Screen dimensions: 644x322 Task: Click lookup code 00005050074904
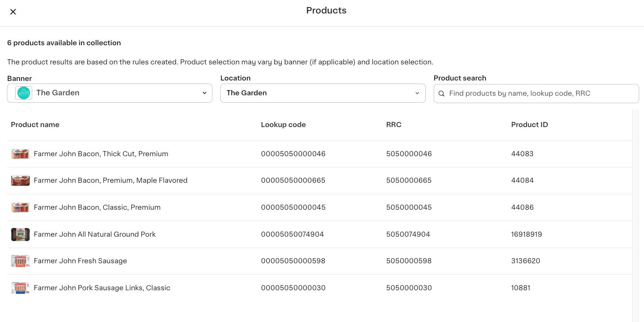[293, 235]
